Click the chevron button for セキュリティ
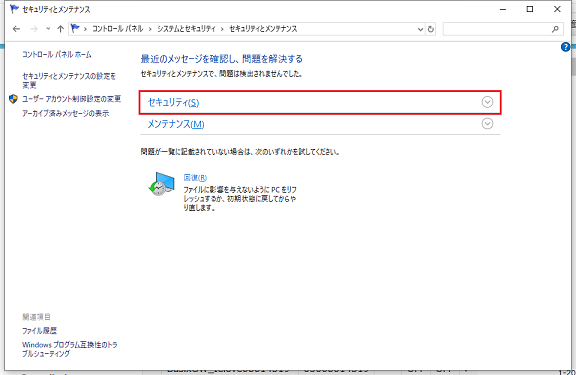 click(x=487, y=102)
